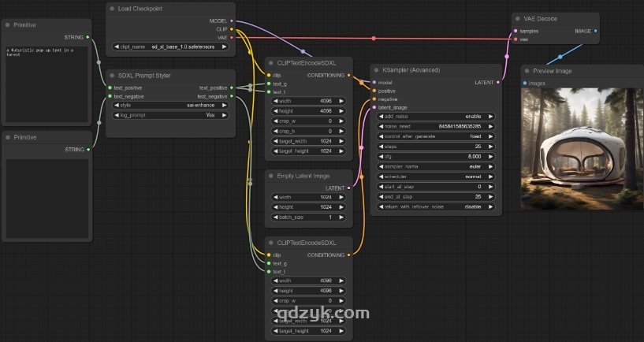Open the style sai-enhance dropdown
The height and width of the screenshot is (342, 644).
tap(170, 105)
